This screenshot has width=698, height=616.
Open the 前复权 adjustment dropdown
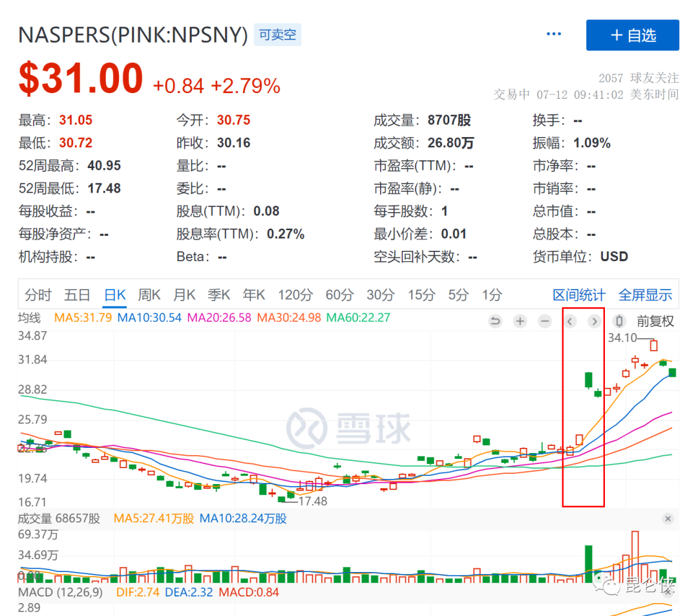click(x=655, y=321)
